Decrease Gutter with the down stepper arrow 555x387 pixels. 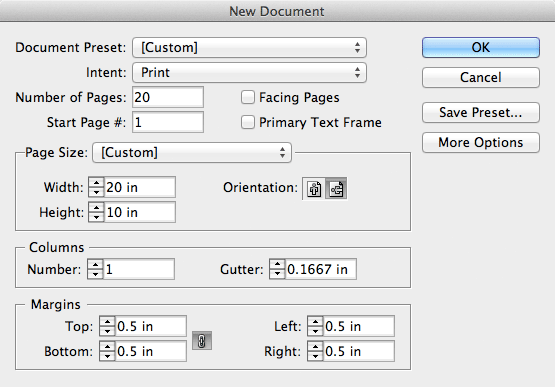click(277, 274)
